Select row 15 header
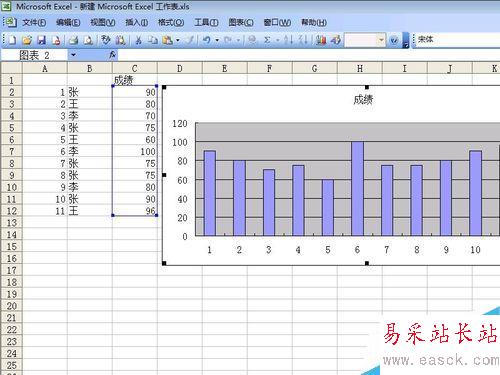Viewport: 500px width, 375px height. (11, 247)
